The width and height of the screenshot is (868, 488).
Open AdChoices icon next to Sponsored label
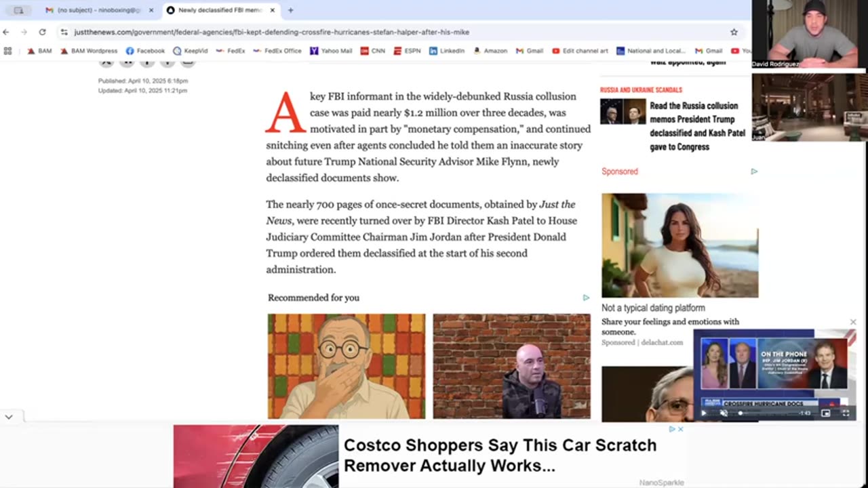[x=754, y=171]
